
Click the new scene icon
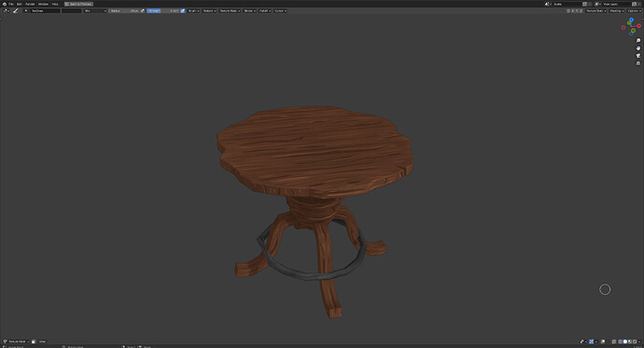tap(585, 4)
